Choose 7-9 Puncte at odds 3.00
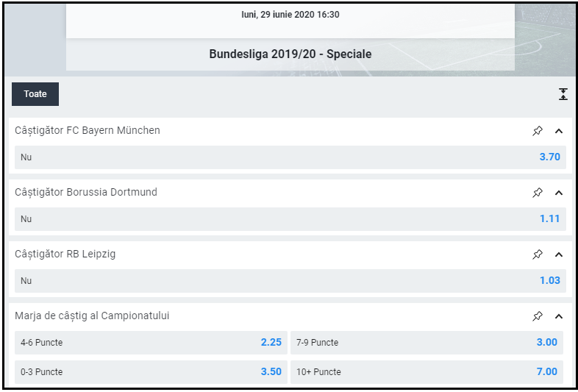Viewport: 578px width, 392px height. point(427,343)
